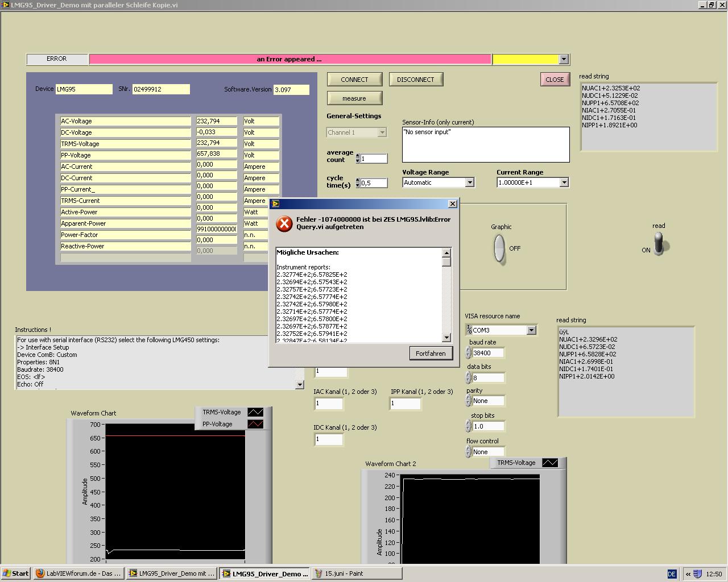Click the DISCONNECT button
The image size is (728, 582).
[416, 80]
